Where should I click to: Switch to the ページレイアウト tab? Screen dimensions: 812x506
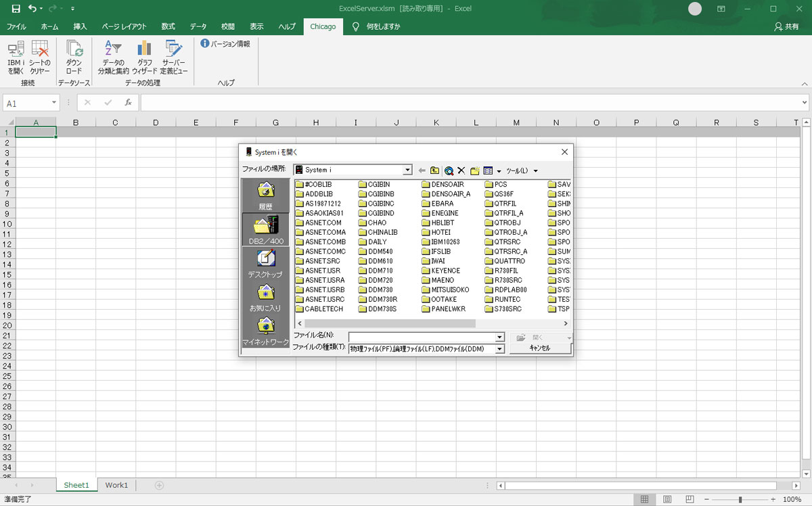pos(124,26)
